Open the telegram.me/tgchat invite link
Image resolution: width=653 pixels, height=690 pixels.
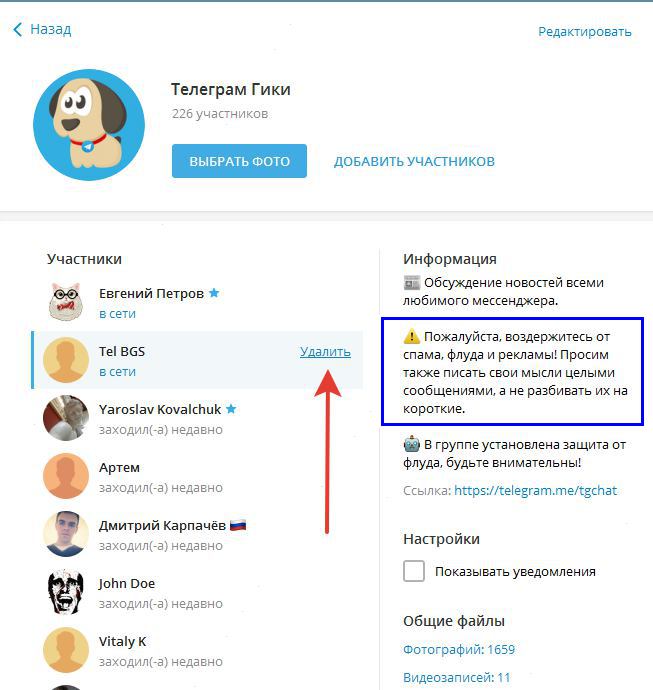tap(536, 491)
